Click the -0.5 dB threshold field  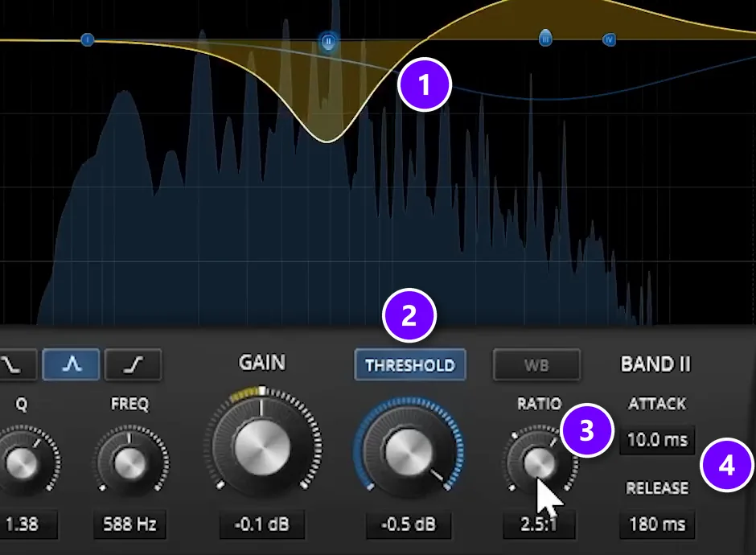tap(409, 524)
